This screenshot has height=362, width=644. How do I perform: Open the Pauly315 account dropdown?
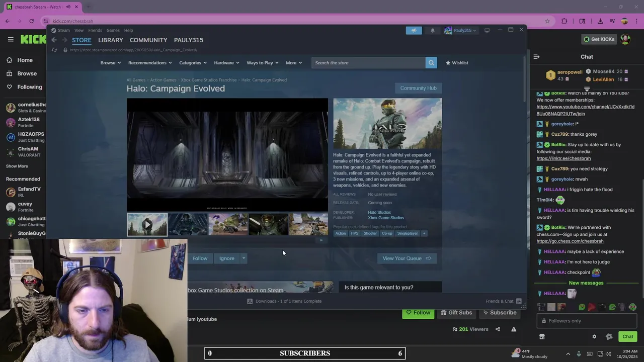click(460, 30)
